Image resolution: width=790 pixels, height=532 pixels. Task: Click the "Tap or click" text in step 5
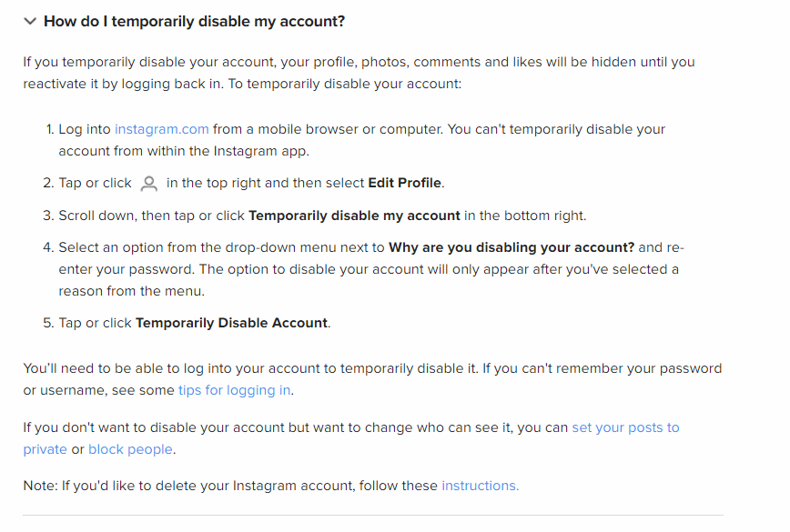tap(95, 323)
